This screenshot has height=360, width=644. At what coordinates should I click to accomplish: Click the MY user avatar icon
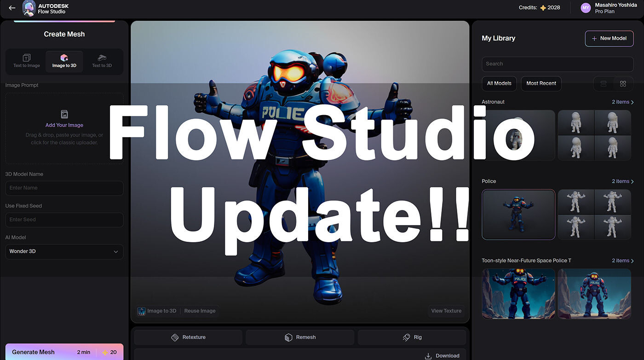pyautogui.click(x=585, y=8)
